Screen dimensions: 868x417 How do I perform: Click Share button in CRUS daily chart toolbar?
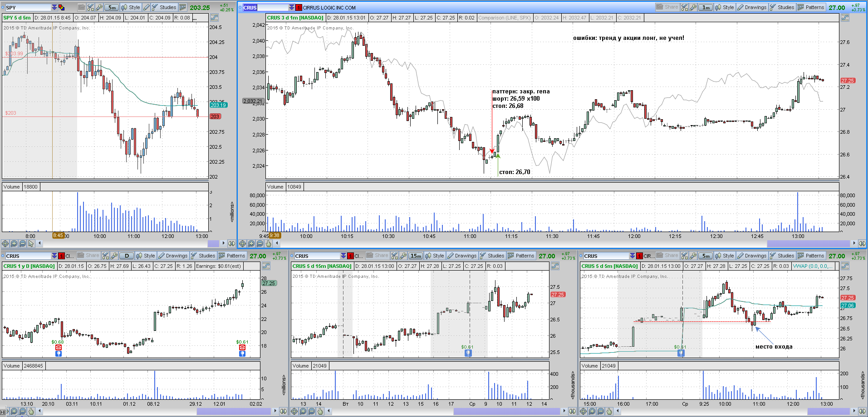[88, 256]
